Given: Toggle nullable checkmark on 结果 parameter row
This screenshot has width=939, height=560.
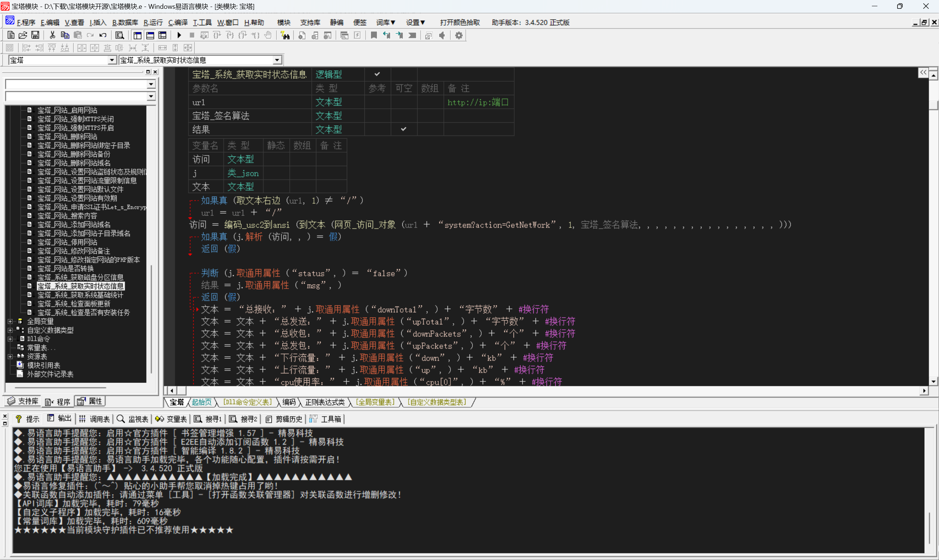Looking at the screenshot, I should (x=403, y=129).
